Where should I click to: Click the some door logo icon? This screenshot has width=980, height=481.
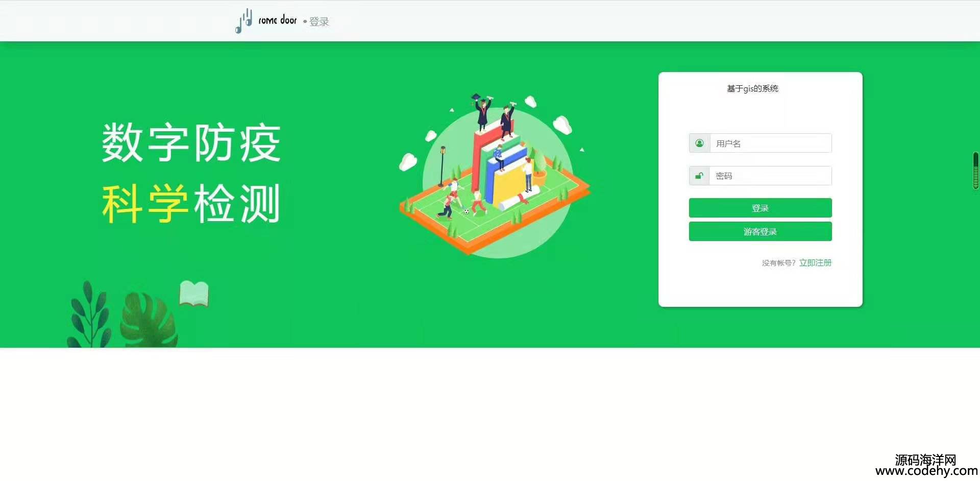(243, 21)
